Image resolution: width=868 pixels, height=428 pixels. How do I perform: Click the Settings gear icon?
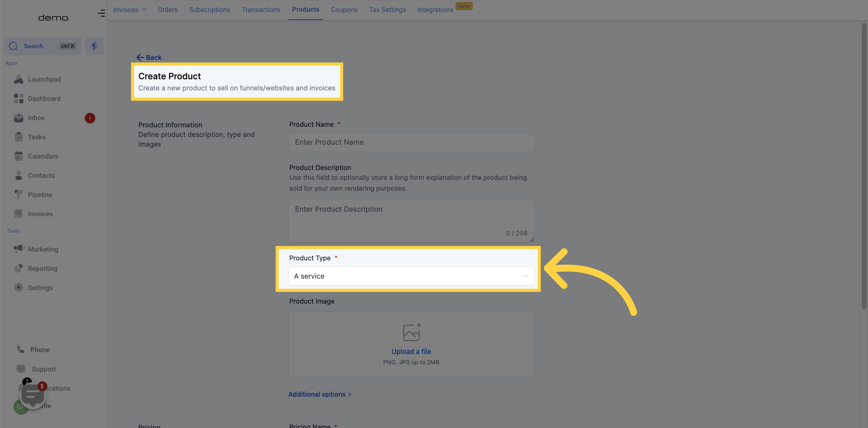pos(19,287)
